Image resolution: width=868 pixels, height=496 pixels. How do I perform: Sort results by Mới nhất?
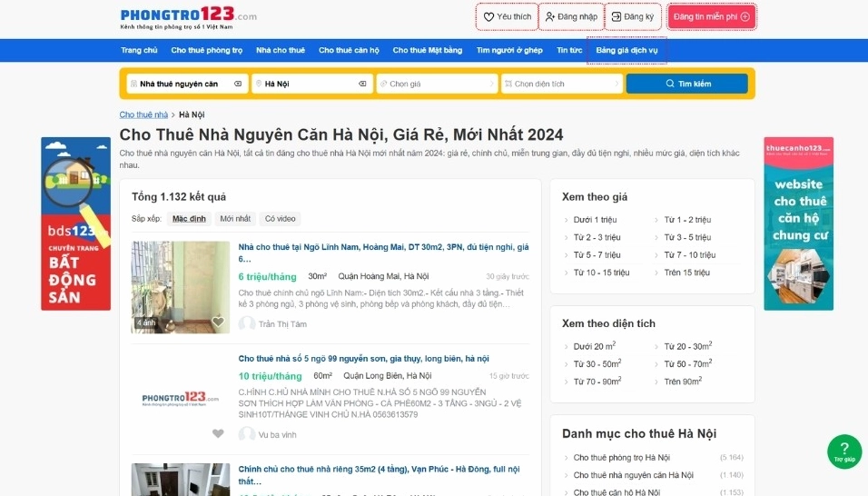click(x=235, y=219)
